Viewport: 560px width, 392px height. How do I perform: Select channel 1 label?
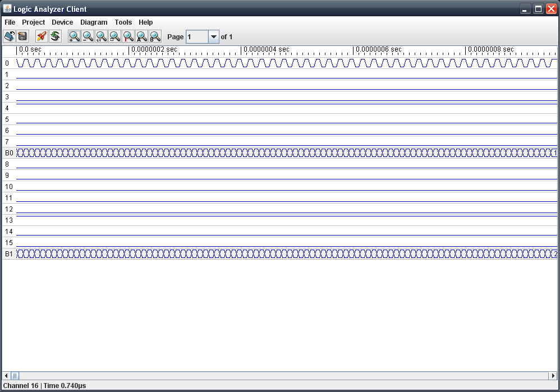point(7,75)
